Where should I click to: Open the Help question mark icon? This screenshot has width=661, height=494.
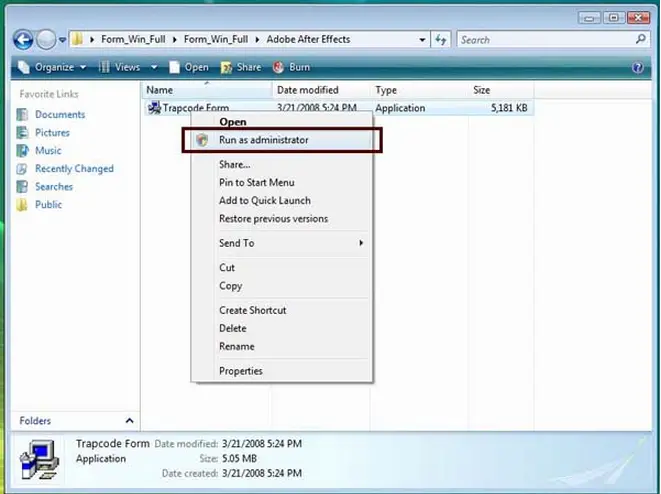tap(638, 67)
